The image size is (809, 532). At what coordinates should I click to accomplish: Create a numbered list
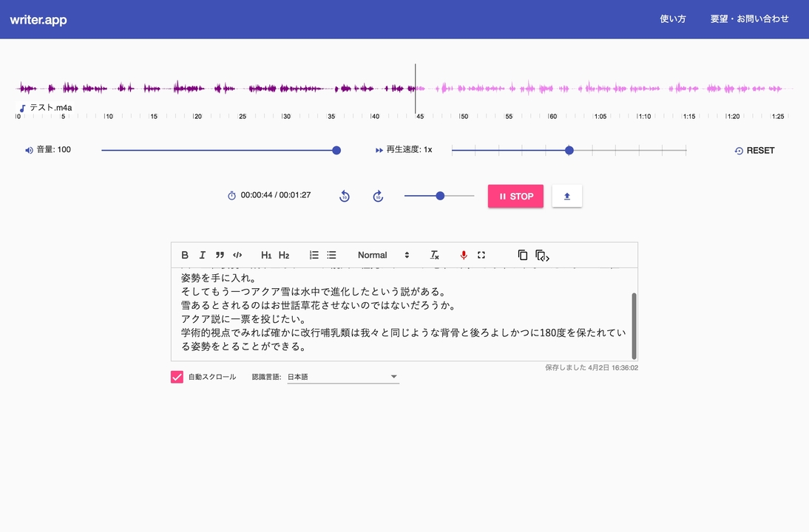click(x=314, y=255)
